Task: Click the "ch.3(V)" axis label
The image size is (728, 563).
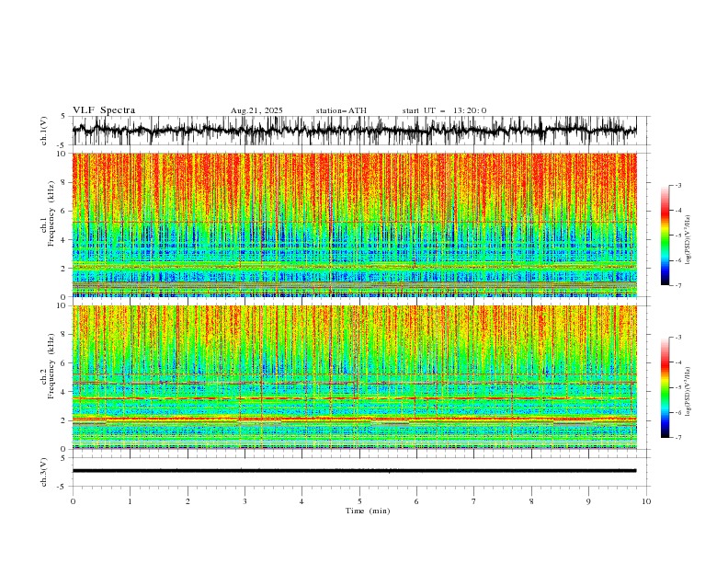Action: click(44, 472)
